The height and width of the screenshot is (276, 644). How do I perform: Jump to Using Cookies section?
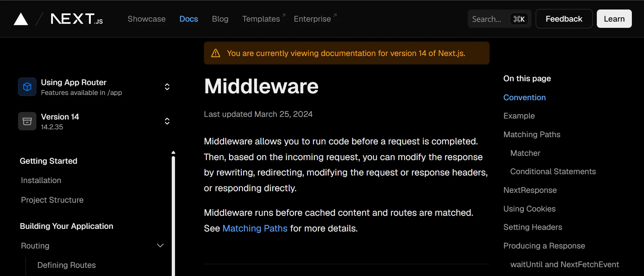[529, 209]
